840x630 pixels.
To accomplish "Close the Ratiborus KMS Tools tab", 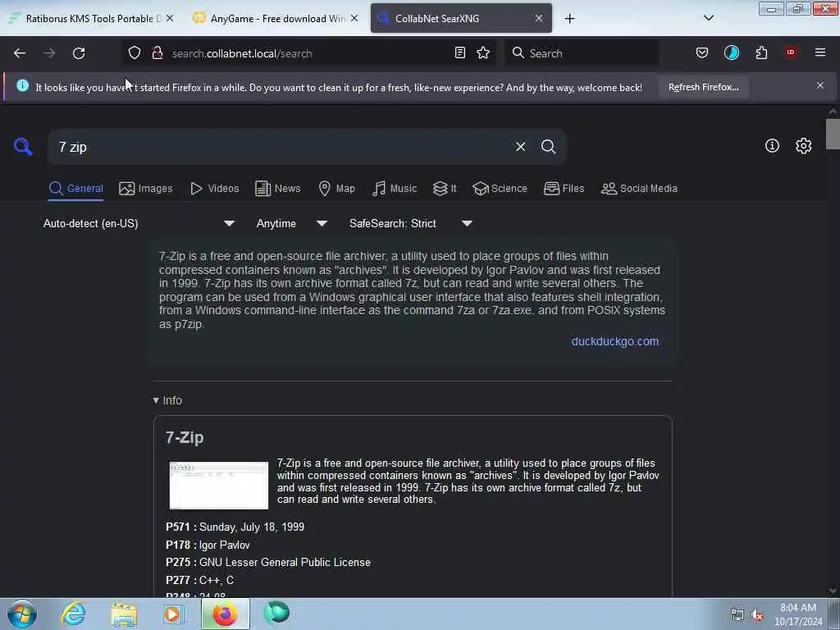I will [x=169, y=18].
